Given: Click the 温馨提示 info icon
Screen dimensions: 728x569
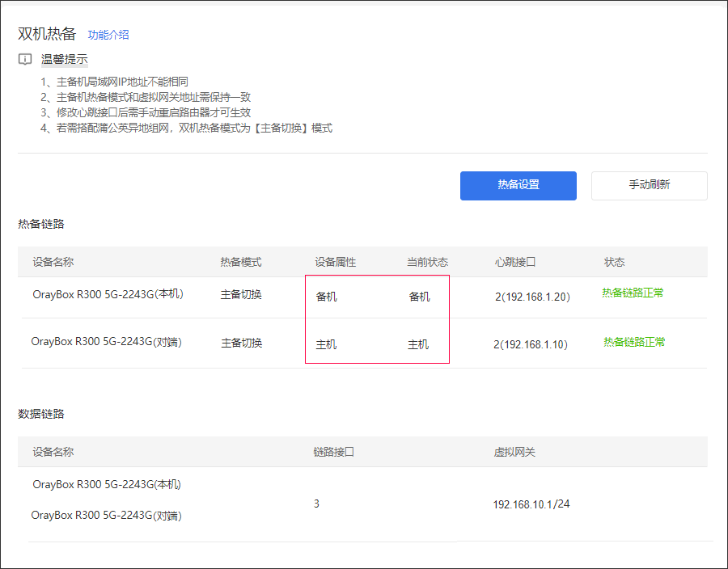Looking at the screenshot, I should 25,59.
